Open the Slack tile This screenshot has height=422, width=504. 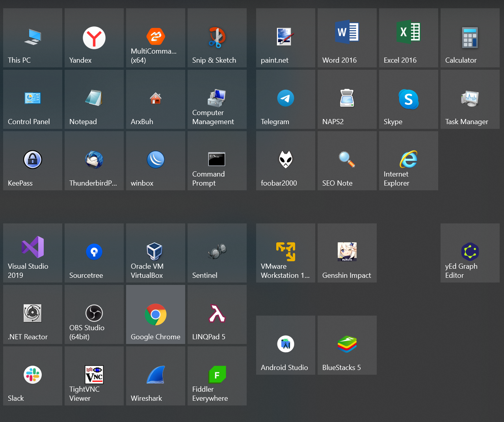click(x=33, y=376)
